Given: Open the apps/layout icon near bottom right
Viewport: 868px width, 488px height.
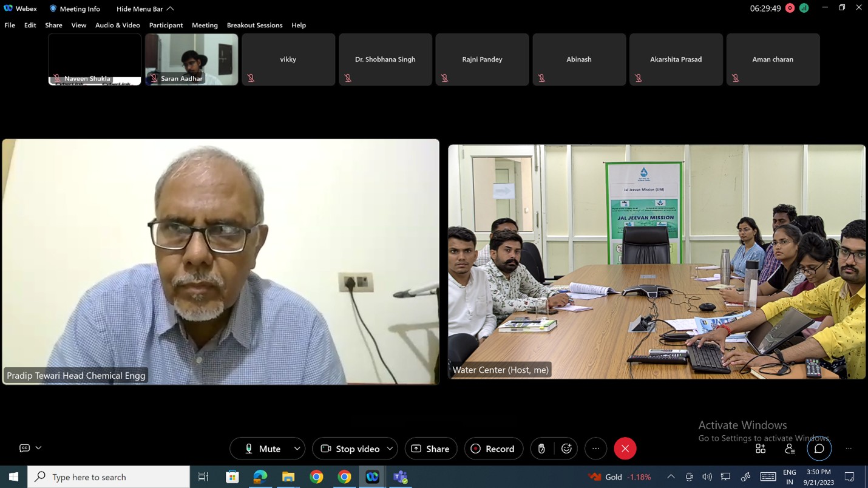Looking at the screenshot, I should click(761, 449).
